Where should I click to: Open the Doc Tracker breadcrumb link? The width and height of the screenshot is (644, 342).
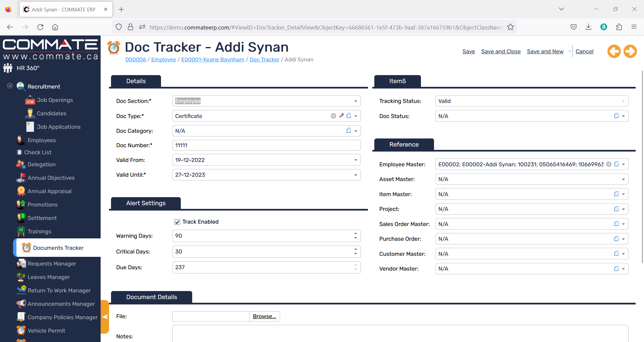click(x=264, y=59)
